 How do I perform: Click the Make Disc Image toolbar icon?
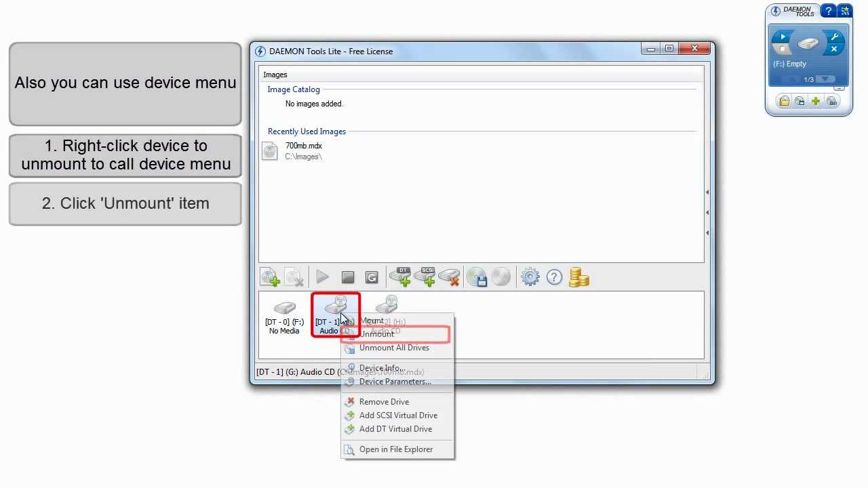(x=477, y=277)
